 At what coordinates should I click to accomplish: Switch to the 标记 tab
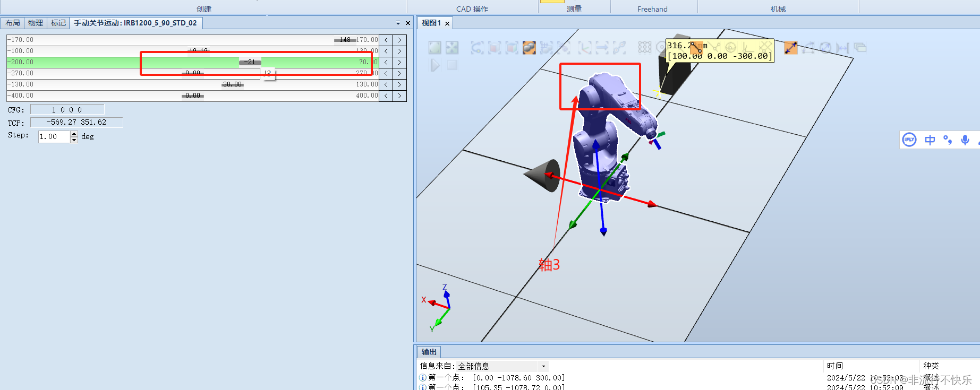[x=58, y=23]
